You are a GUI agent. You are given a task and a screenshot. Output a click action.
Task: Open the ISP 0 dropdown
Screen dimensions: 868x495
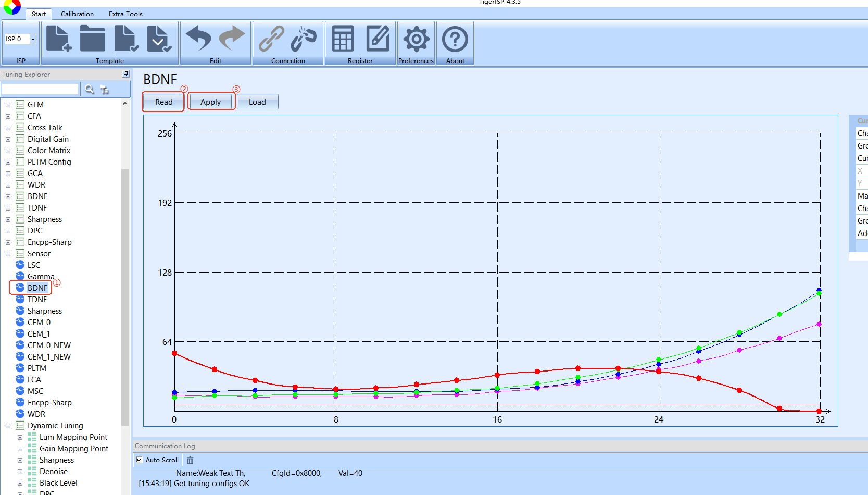pos(33,39)
